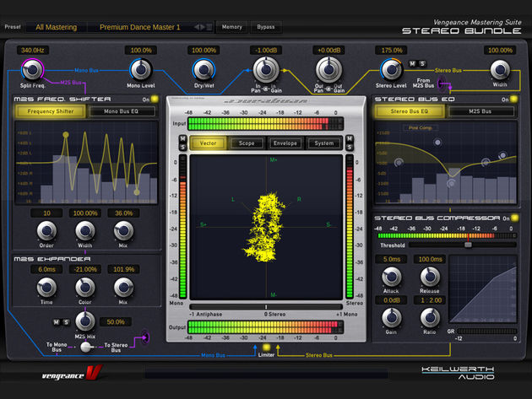Switch to Scope analyzer tab
Image resolution: width=532 pixels, height=399 pixels.
[247, 143]
